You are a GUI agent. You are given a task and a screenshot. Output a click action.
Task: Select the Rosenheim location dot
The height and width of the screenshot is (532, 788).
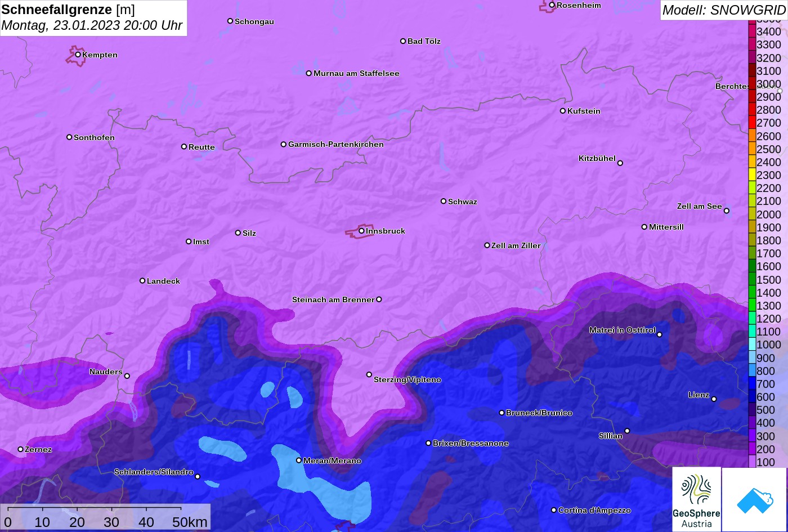pyautogui.click(x=552, y=5)
